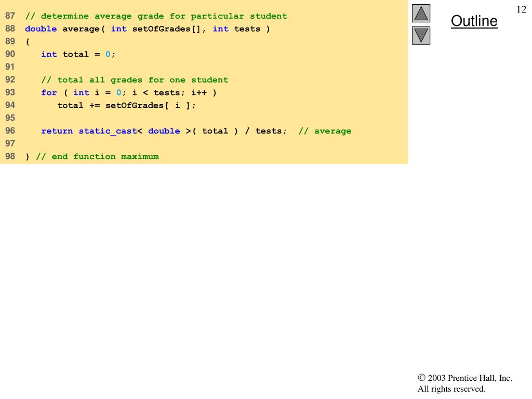Click the '// average' comment

[325, 131]
